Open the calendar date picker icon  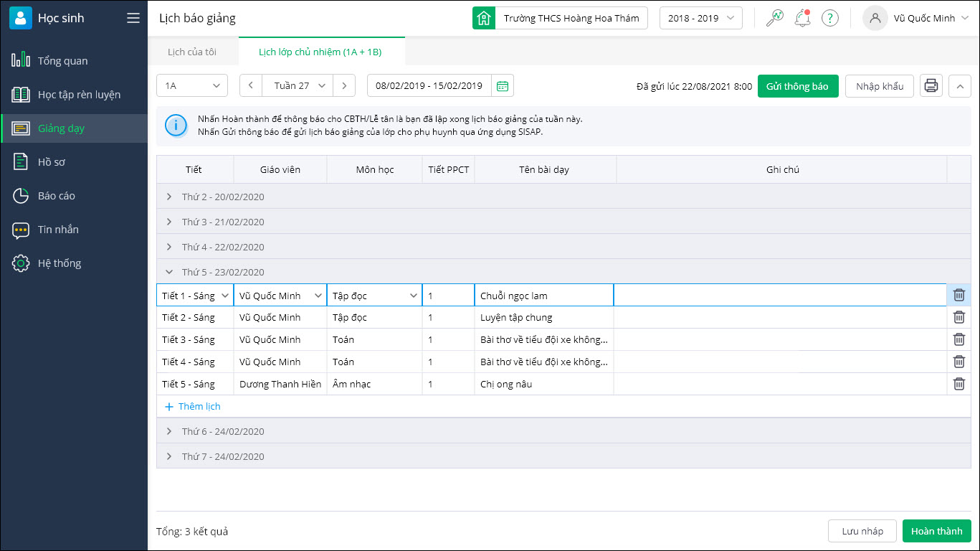503,86
